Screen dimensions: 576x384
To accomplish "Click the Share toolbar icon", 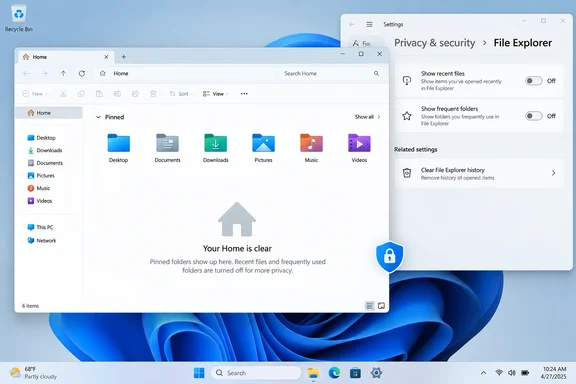I will 135,94.
